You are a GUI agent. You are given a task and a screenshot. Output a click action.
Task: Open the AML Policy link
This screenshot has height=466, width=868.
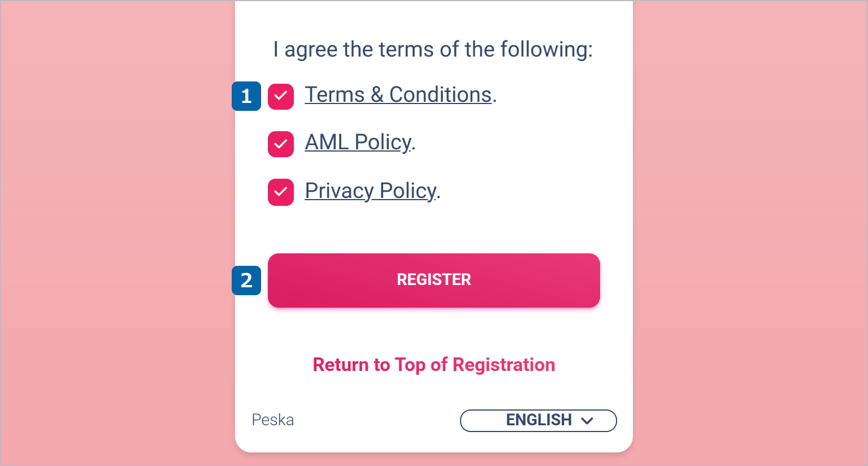tap(358, 143)
